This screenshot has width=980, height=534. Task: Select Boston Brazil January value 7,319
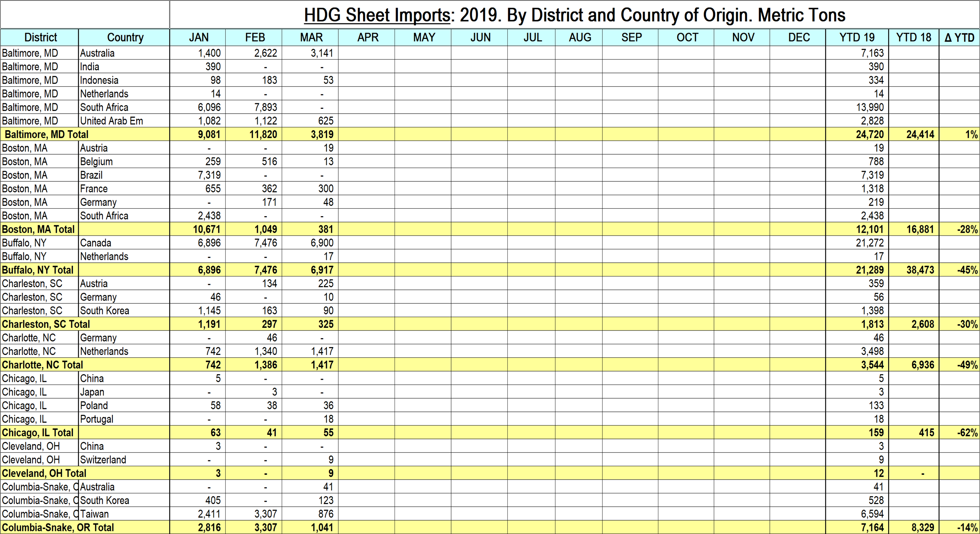click(209, 175)
